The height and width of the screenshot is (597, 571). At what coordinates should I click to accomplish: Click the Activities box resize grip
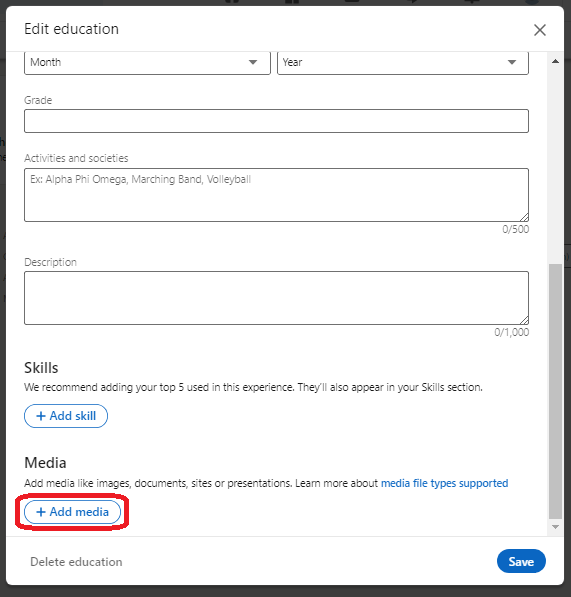pos(524,217)
